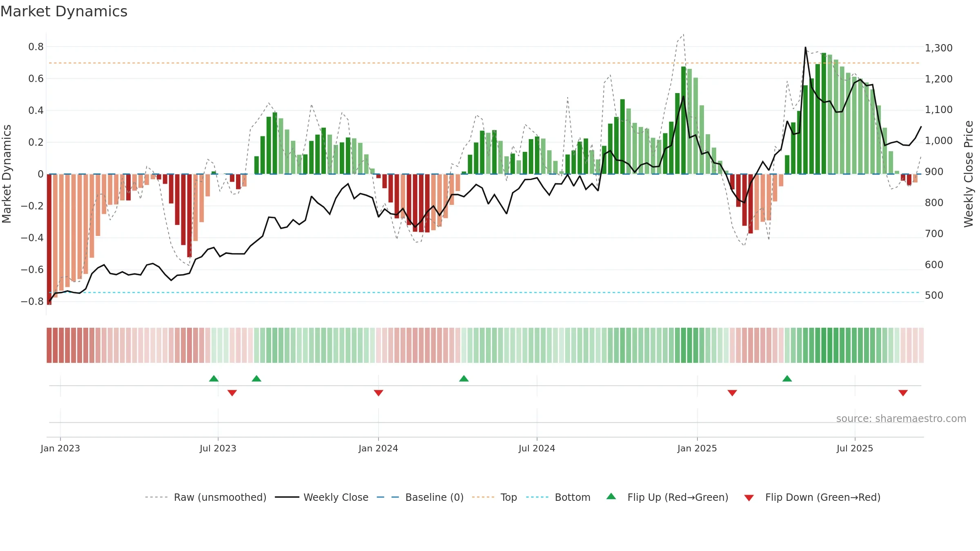
Task: Click the red flip-down marker just after Jul 2023
Action: [232, 393]
